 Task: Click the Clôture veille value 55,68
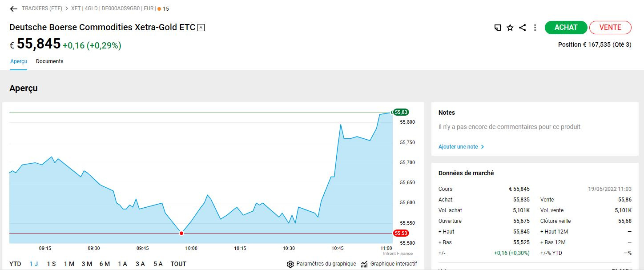coord(625,221)
